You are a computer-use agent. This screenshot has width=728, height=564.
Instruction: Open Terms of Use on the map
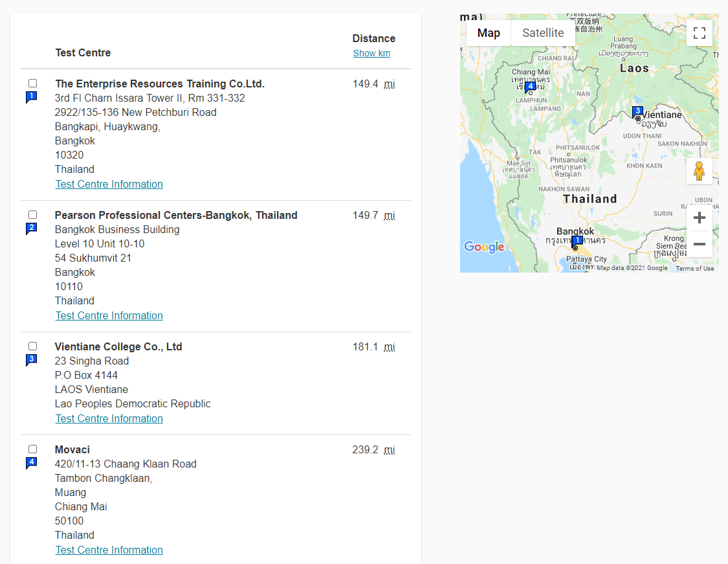pos(695,268)
